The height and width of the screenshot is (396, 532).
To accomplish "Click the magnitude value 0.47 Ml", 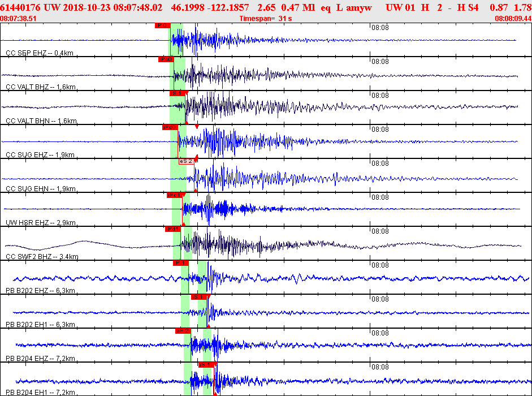I will 298,7.
